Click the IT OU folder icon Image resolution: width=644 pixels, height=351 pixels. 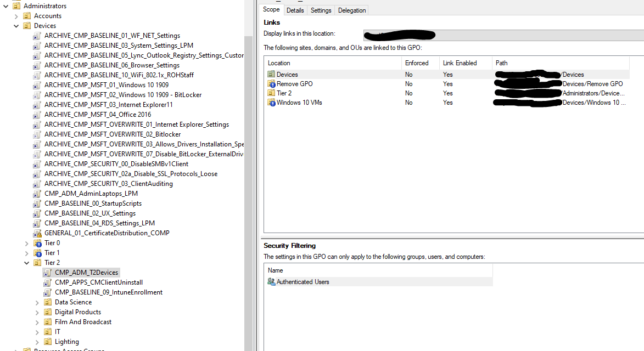point(48,332)
